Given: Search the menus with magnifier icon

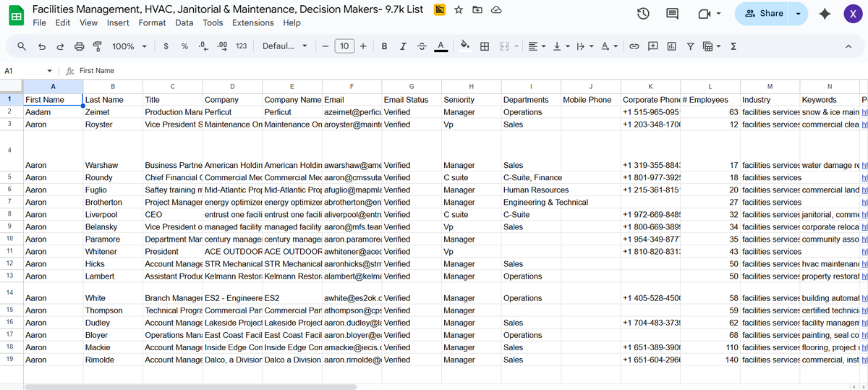Looking at the screenshot, I should (22, 46).
